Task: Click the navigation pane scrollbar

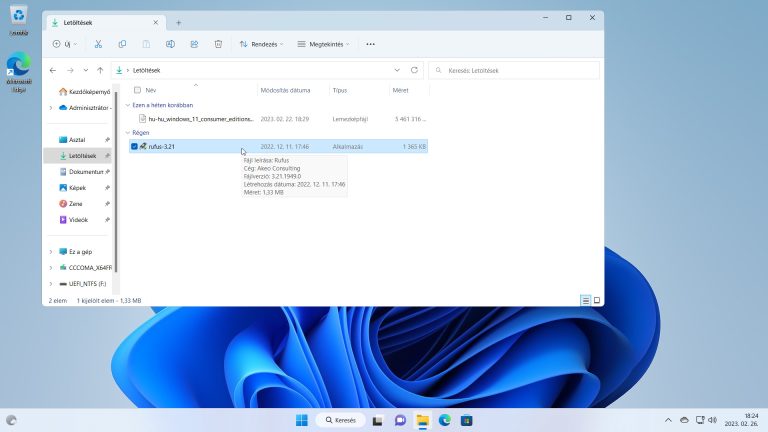Action: pos(116,181)
